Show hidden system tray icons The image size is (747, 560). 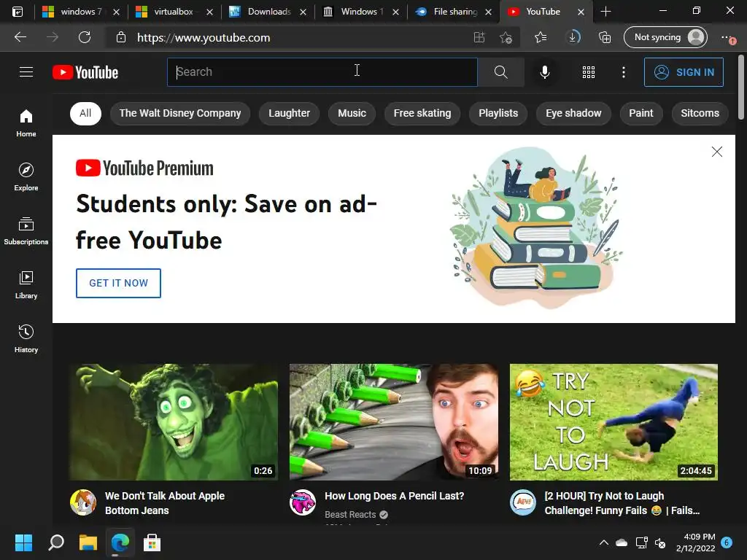coord(603,542)
